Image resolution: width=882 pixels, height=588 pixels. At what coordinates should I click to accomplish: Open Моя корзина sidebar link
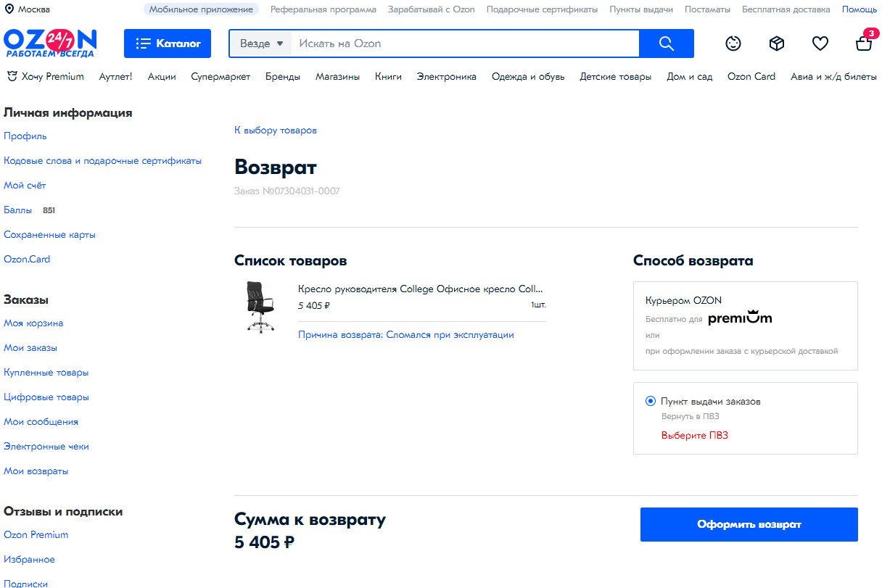pos(33,323)
